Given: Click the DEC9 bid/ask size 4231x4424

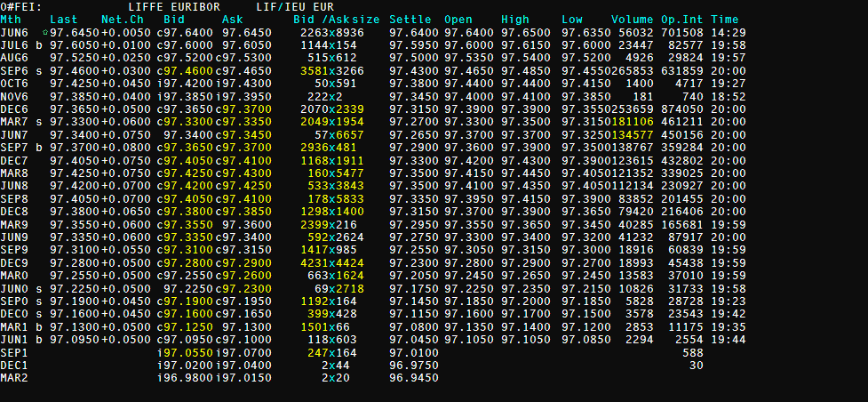Looking at the screenshot, I should (332, 263).
